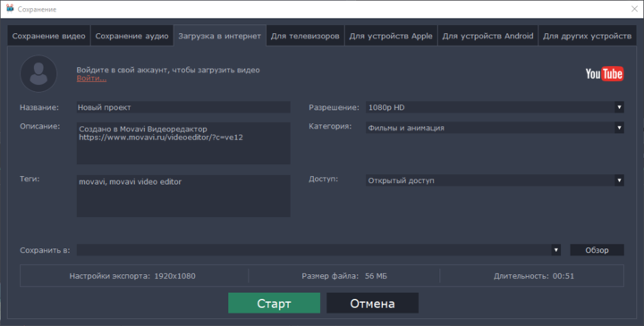Close the Сохранение dialog window

click(x=634, y=9)
